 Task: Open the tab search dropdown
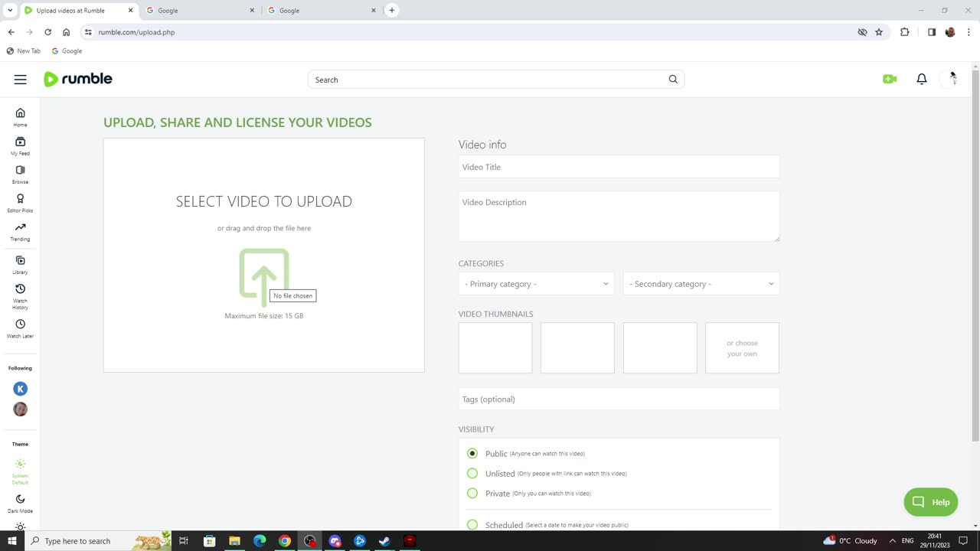(10, 10)
